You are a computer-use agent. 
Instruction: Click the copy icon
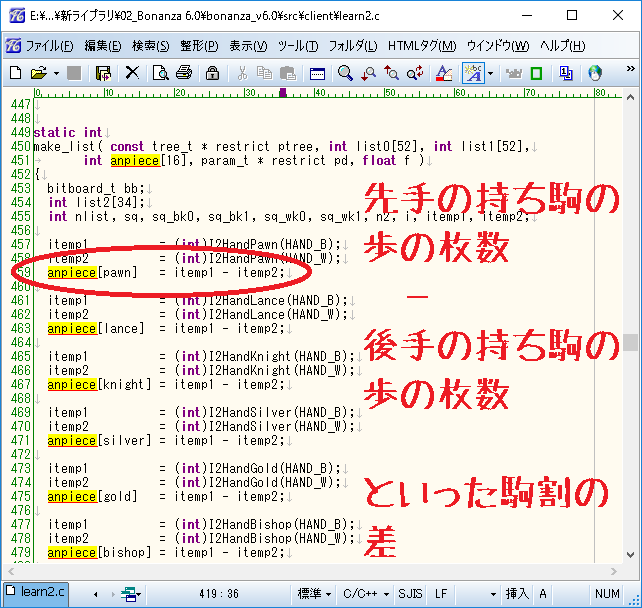point(264,73)
